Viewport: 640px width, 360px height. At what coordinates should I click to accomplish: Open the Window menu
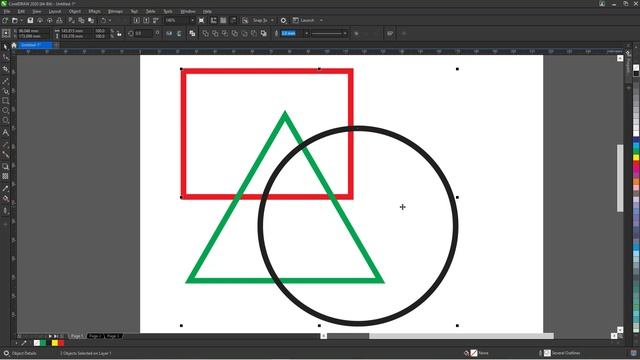click(188, 11)
